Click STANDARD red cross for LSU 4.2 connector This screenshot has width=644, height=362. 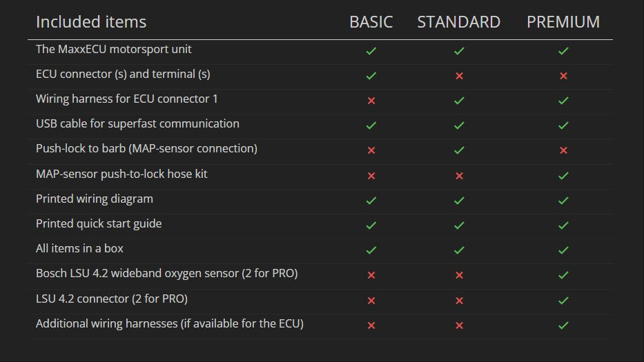[x=459, y=301]
